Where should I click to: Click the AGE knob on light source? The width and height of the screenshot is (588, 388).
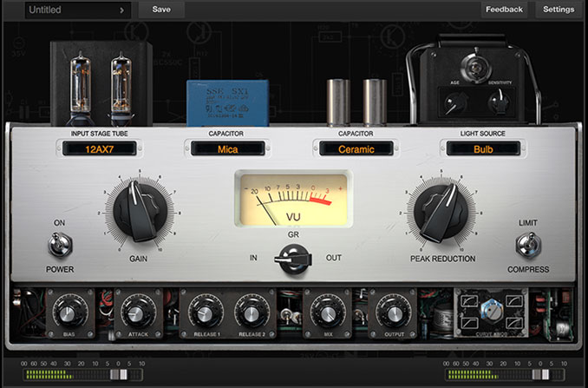[454, 102]
